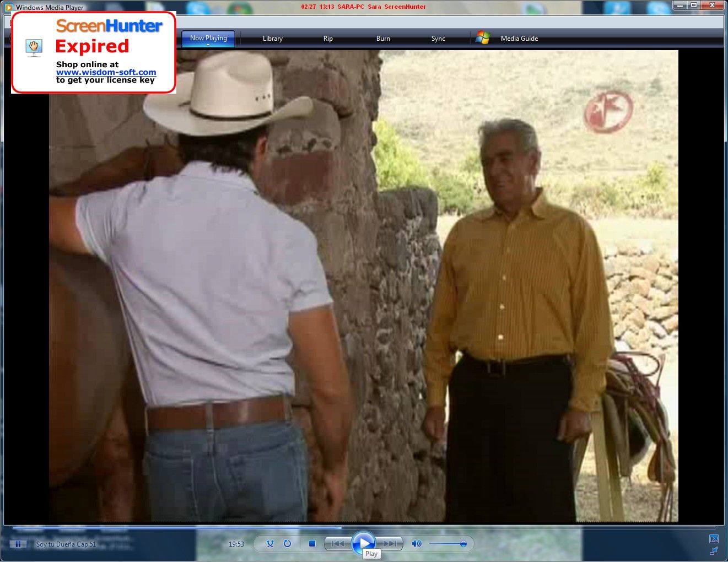The height and width of the screenshot is (562, 728).
Task: Toggle repeat mode
Action: coord(287,544)
